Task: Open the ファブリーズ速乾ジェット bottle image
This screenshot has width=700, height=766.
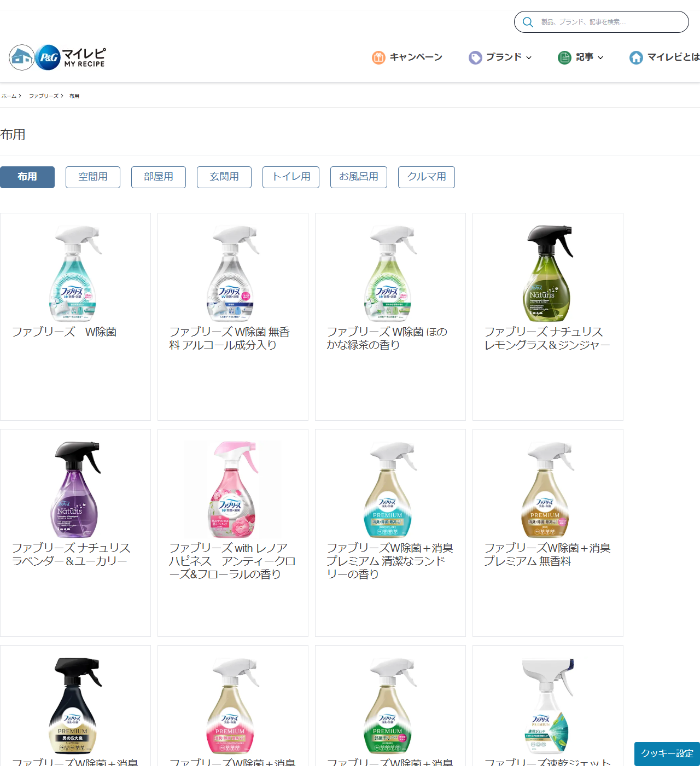Action: (548, 706)
